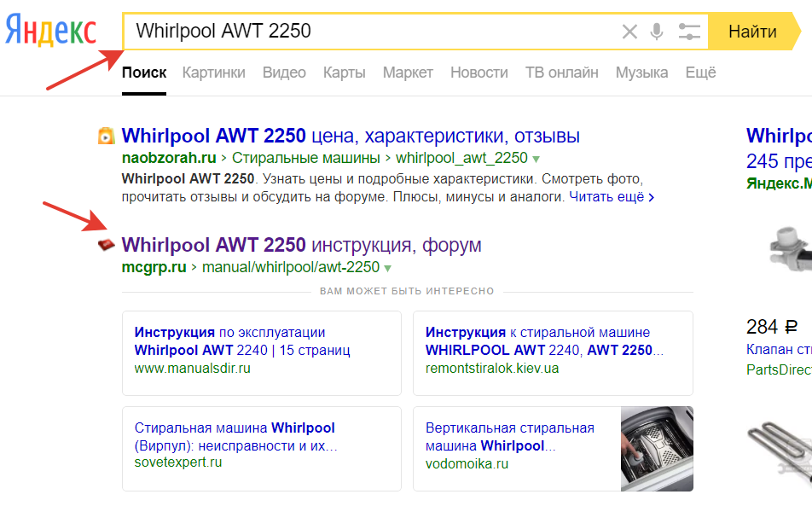Image resolution: width=812 pixels, height=506 pixels.
Task: Switch to the Музыка tab
Action: [x=641, y=73]
